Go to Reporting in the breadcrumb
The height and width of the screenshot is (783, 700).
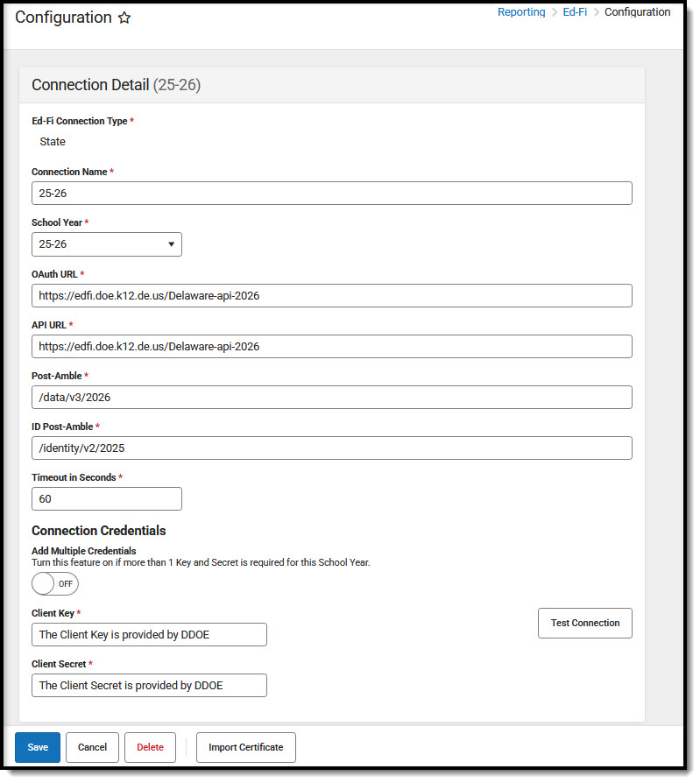click(x=521, y=12)
